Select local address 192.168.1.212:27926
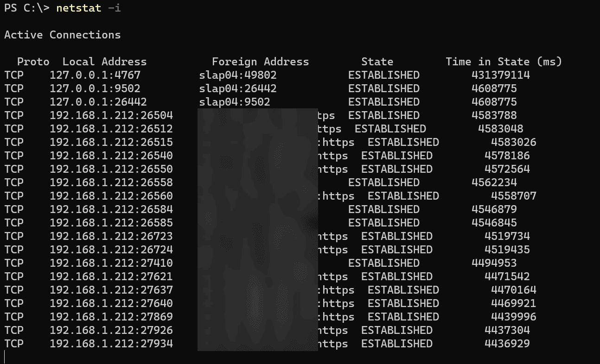 click(111, 330)
